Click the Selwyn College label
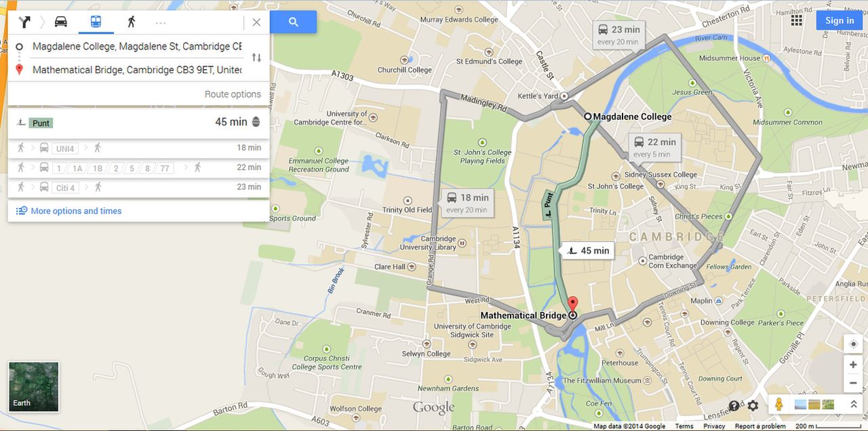Viewport: 868px width, 431px height. point(426,354)
